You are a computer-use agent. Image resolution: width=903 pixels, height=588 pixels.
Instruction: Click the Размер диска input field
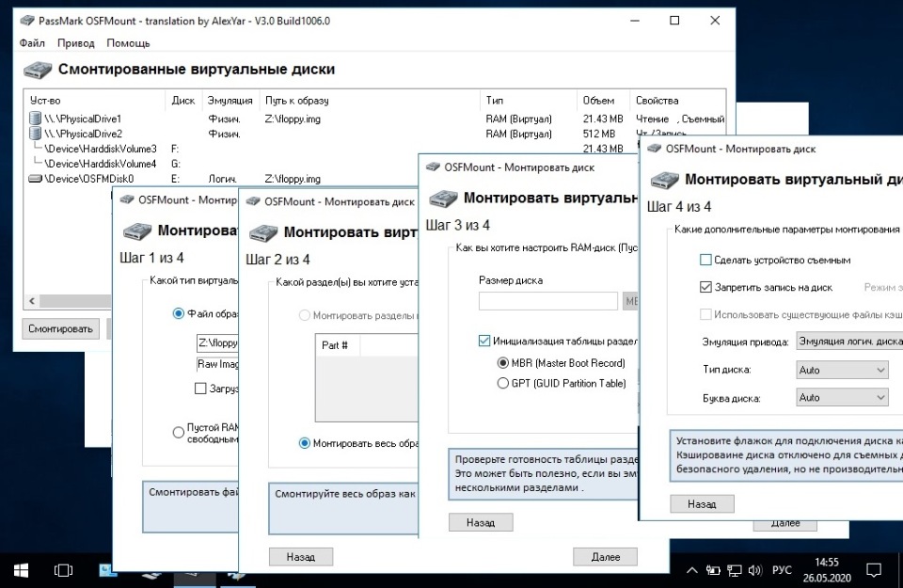tap(547, 301)
